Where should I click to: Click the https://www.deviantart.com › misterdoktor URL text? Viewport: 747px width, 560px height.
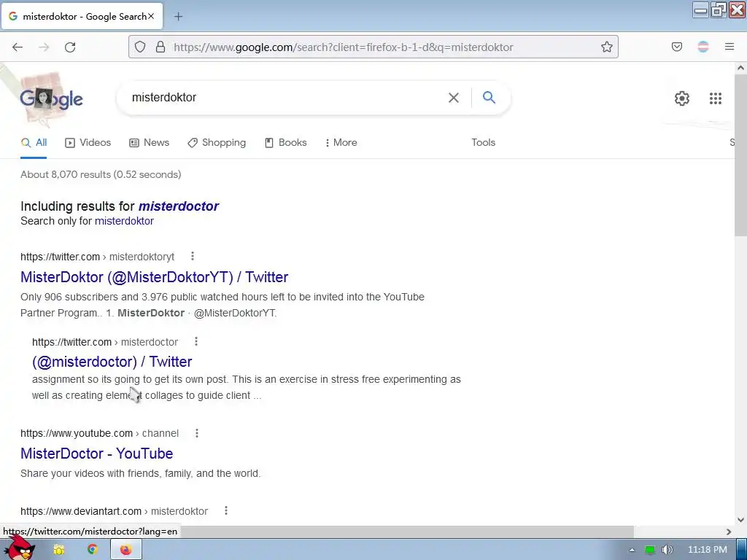(114, 511)
